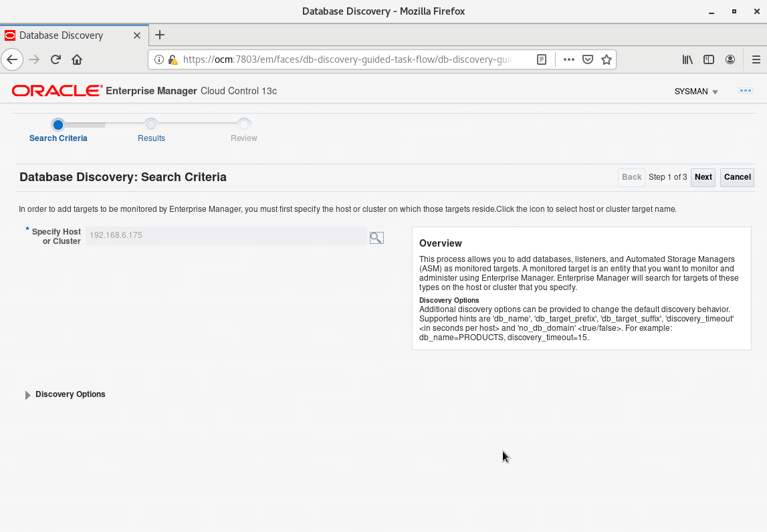Minimize the Firefox window
The width and height of the screenshot is (767, 532).
tap(711, 12)
